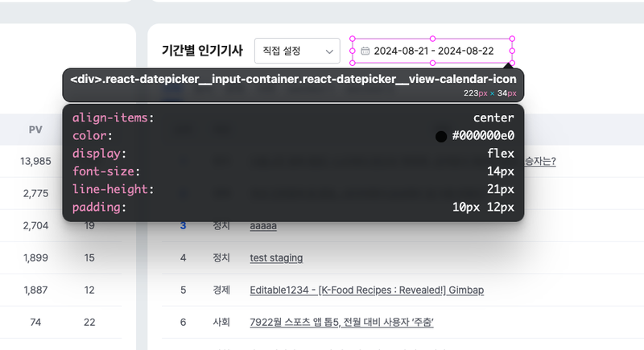Select the 74 PV value

click(x=35, y=322)
